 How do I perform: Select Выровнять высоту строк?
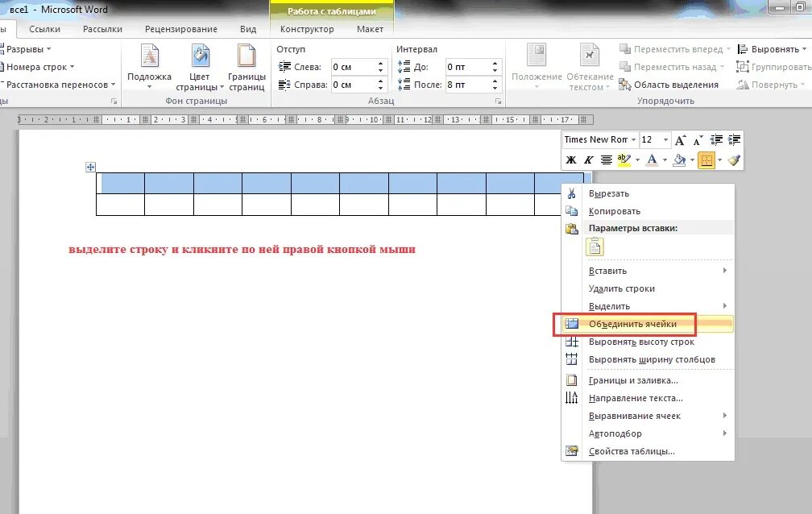tap(648, 342)
